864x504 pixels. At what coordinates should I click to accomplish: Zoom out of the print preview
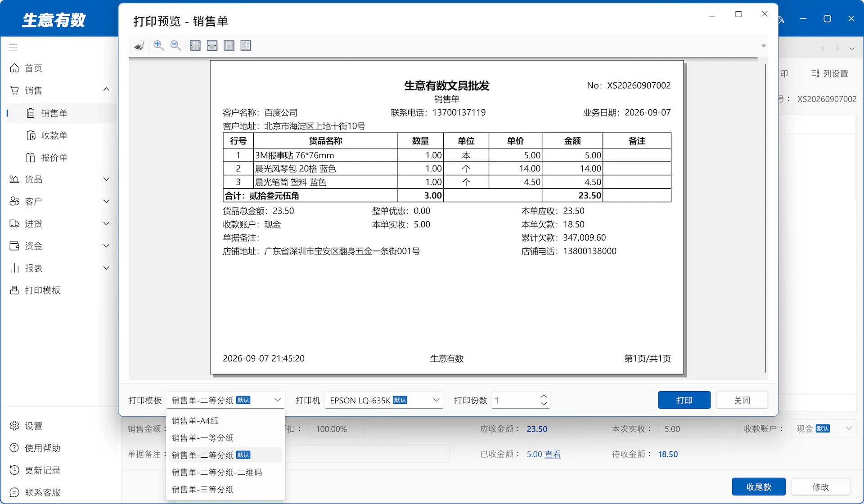pyautogui.click(x=175, y=45)
